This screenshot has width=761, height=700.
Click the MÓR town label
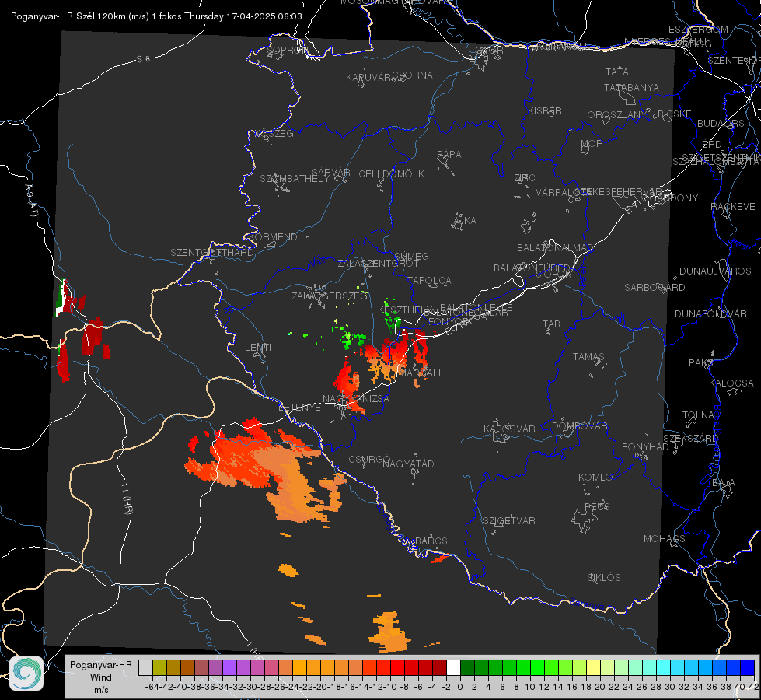pyautogui.click(x=592, y=144)
